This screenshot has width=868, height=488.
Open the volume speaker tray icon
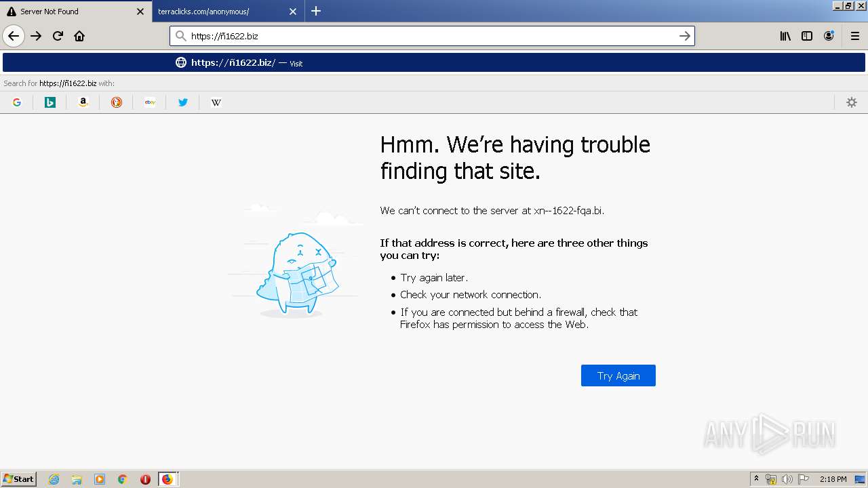click(x=787, y=479)
